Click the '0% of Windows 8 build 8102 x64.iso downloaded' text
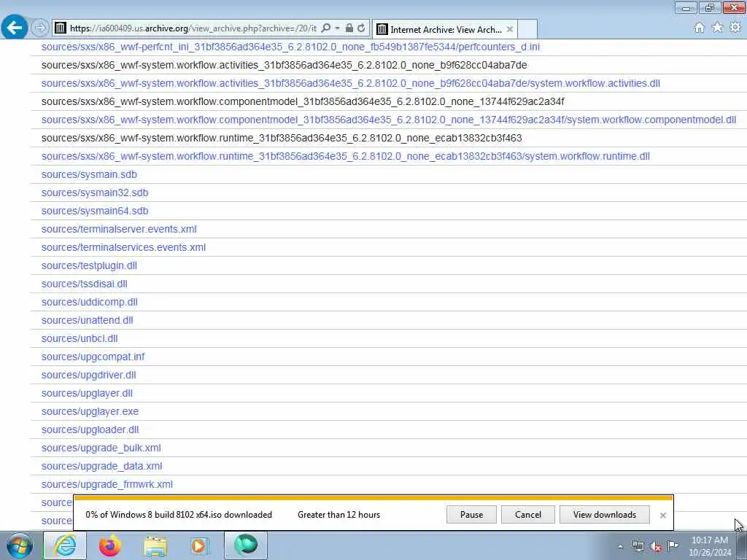 coord(179,515)
